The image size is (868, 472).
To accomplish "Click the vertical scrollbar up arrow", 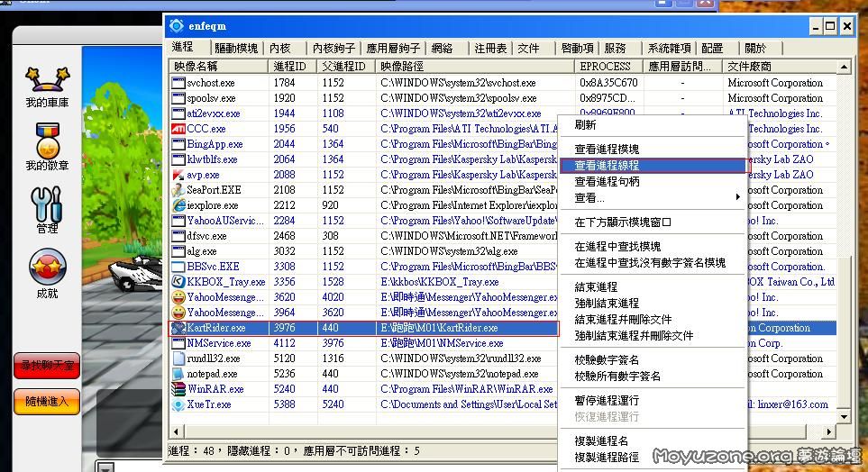I will click(x=844, y=67).
